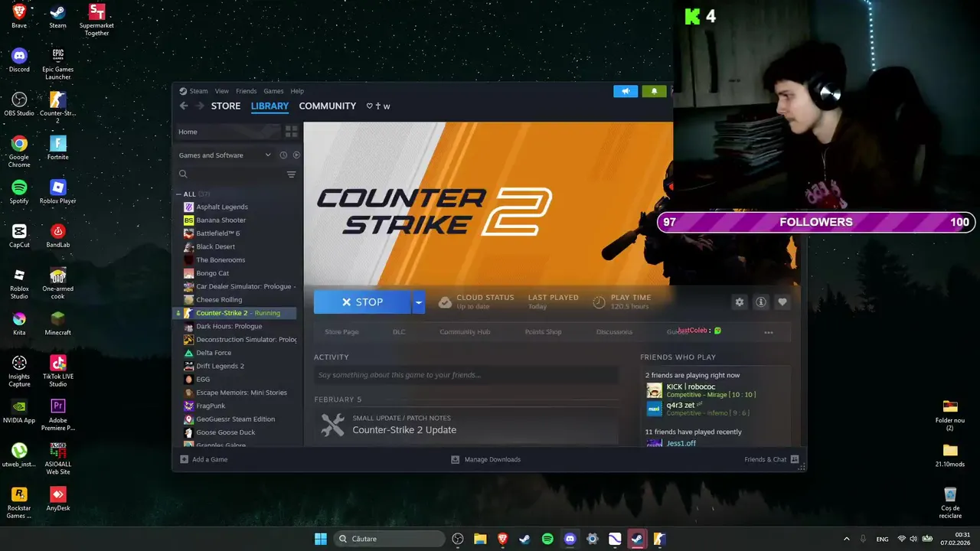Screen dimensions: 980x551
Task: Click the Add a Game plus icon
Action: (184, 459)
